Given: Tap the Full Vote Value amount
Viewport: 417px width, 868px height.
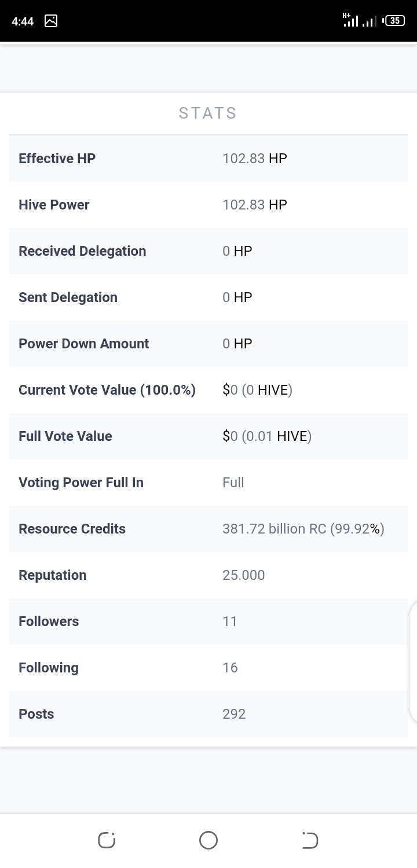Looking at the screenshot, I should tap(267, 436).
